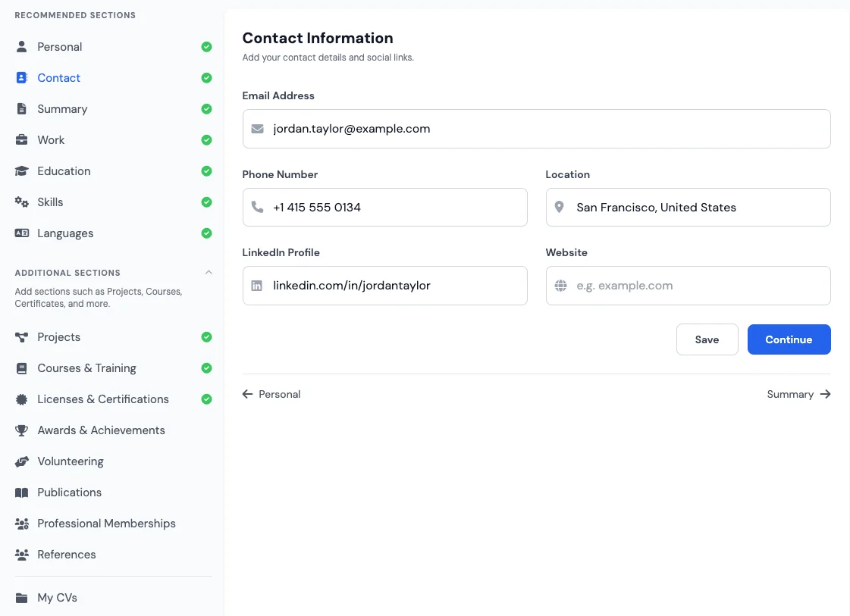The width and height of the screenshot is (850, 616).
Task: Open the References section
Action: pyautogui.click(x=113, y=555)
